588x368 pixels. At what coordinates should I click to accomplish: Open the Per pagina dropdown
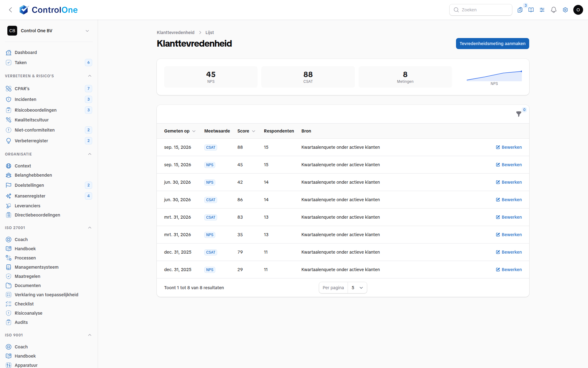[357, 288]
